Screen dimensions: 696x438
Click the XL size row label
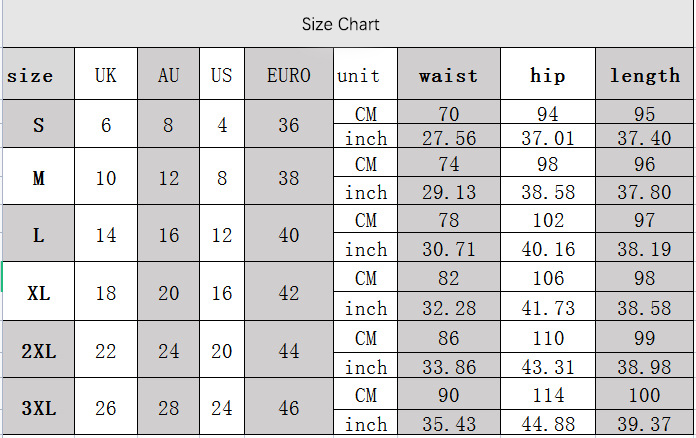[x=38, y=293]
